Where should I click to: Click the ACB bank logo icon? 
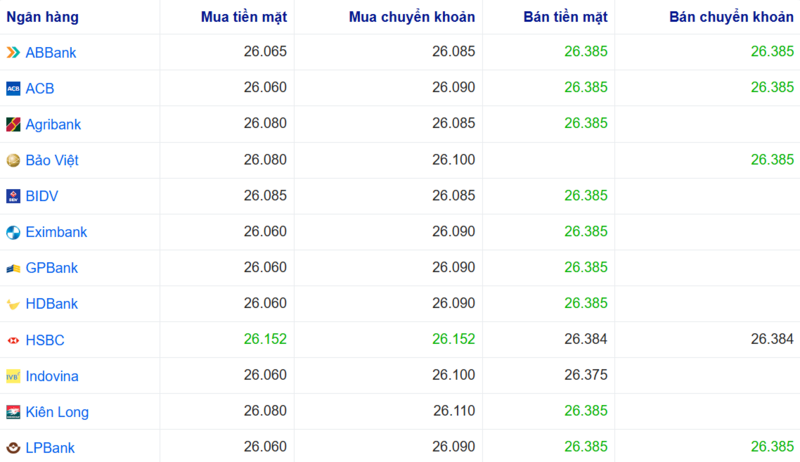[x=13, y=88]
